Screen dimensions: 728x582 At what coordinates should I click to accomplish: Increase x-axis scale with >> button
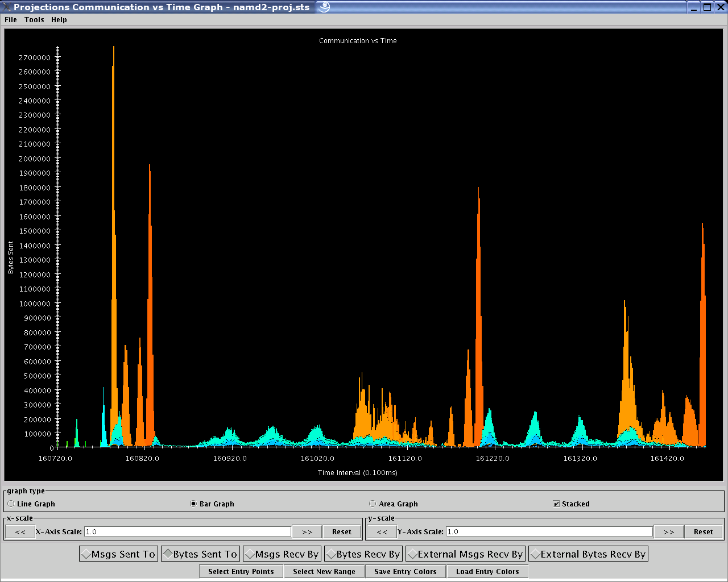(307, 532)
